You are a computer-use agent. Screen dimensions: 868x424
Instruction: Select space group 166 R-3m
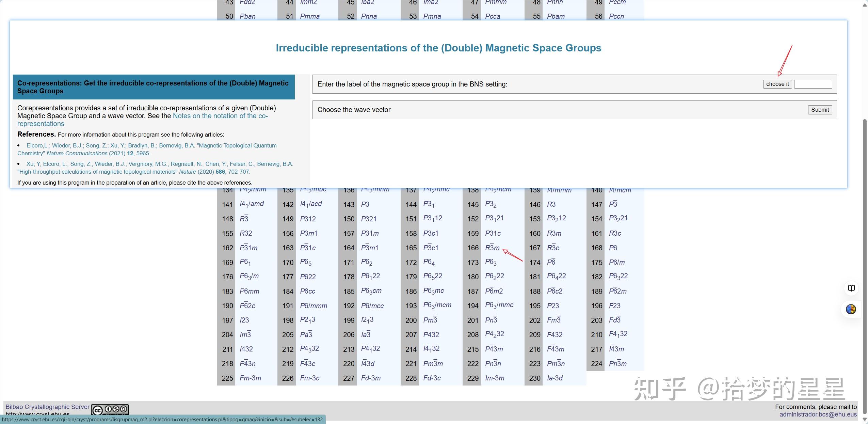coord(492,248)
